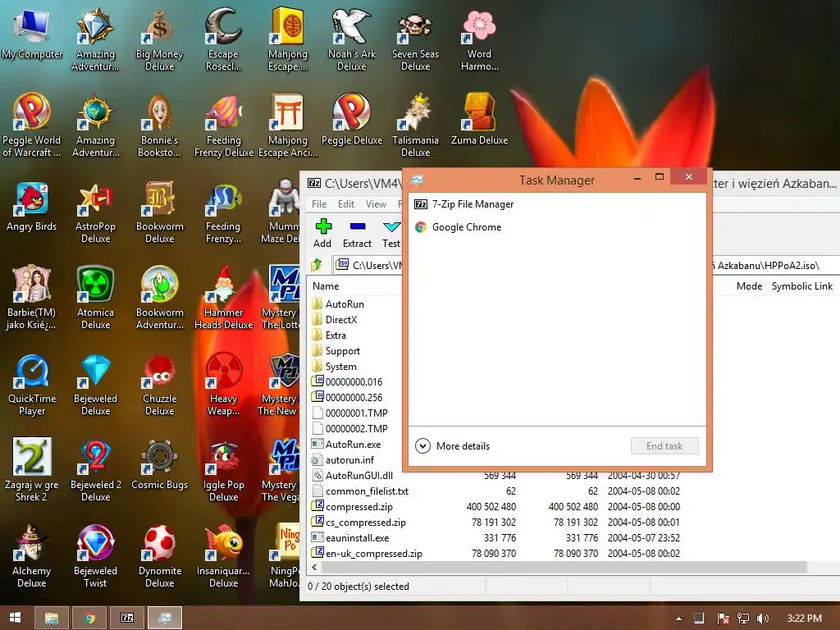The image size is (840, 630).
Task: Select AutoRun.exe in file list
Action: click(x=353, y=444)
